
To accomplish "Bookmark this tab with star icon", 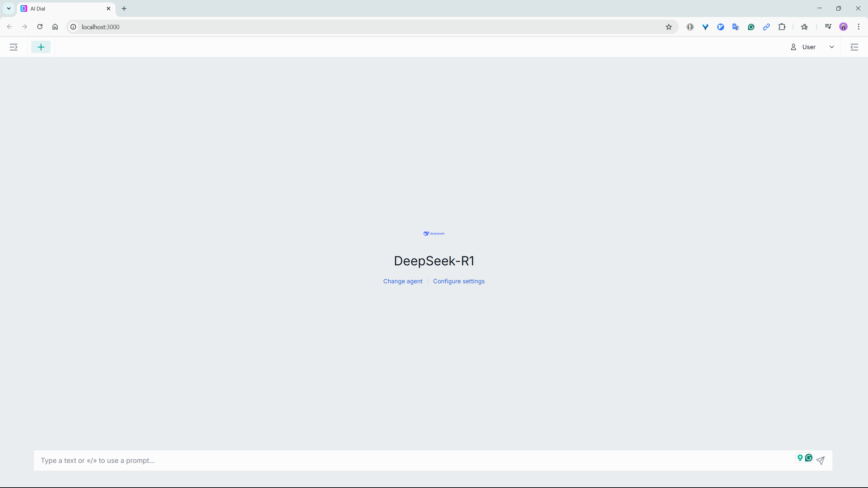I will 669,27.
